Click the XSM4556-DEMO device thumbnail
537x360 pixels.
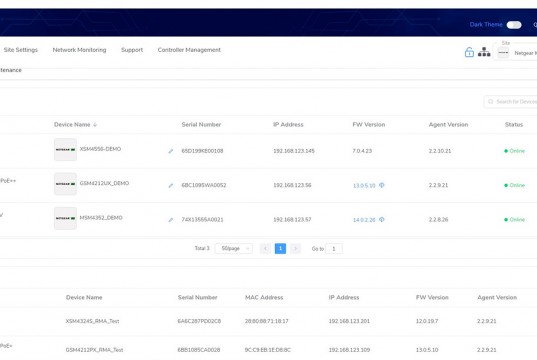tap(65, 149)
